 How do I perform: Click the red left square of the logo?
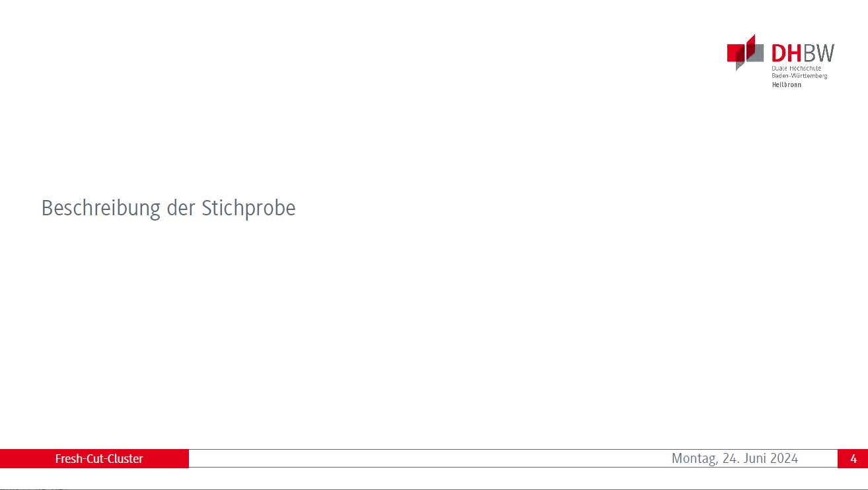click(x=737, y=53)
